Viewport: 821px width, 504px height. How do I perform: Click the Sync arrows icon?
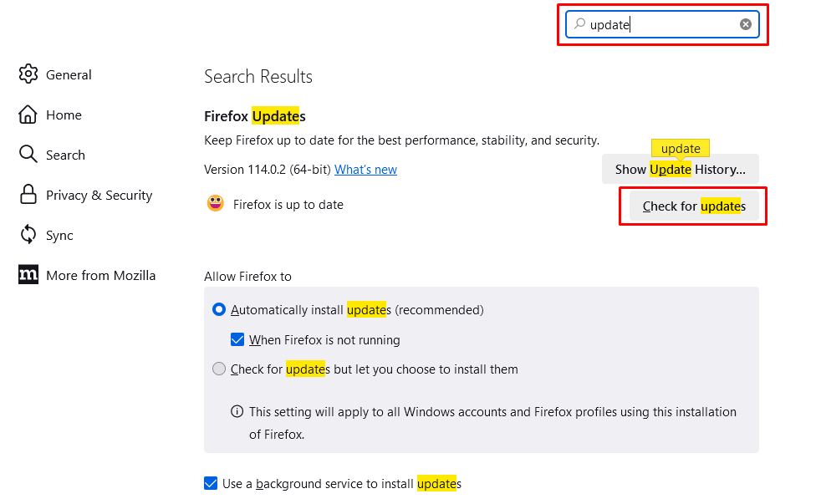[28, 235]
